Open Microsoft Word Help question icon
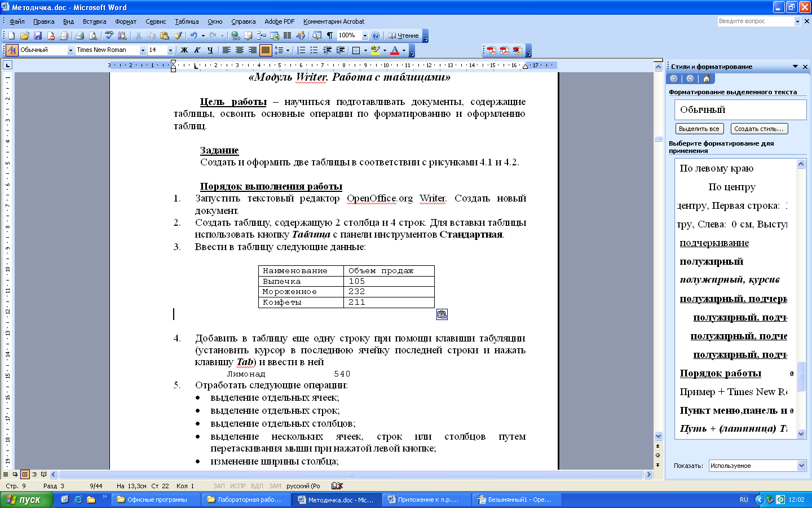812x508 pixels. tap(376, 36)
